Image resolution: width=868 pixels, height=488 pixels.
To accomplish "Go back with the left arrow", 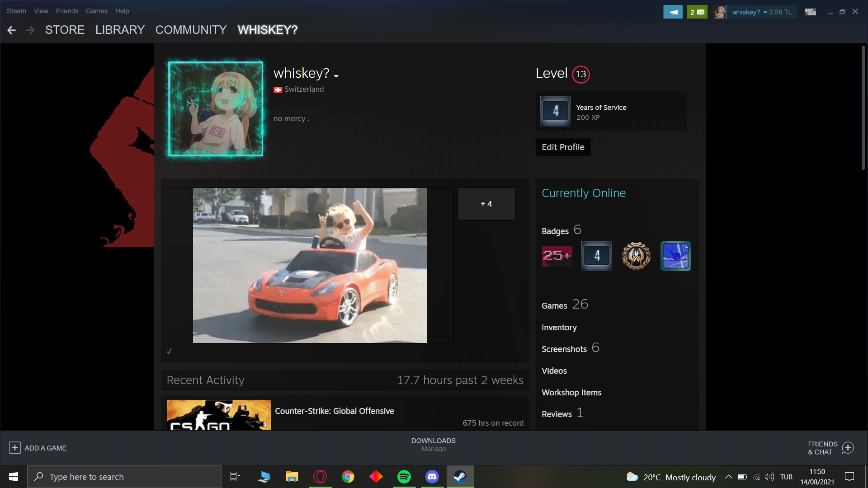I will click(12, 30).
